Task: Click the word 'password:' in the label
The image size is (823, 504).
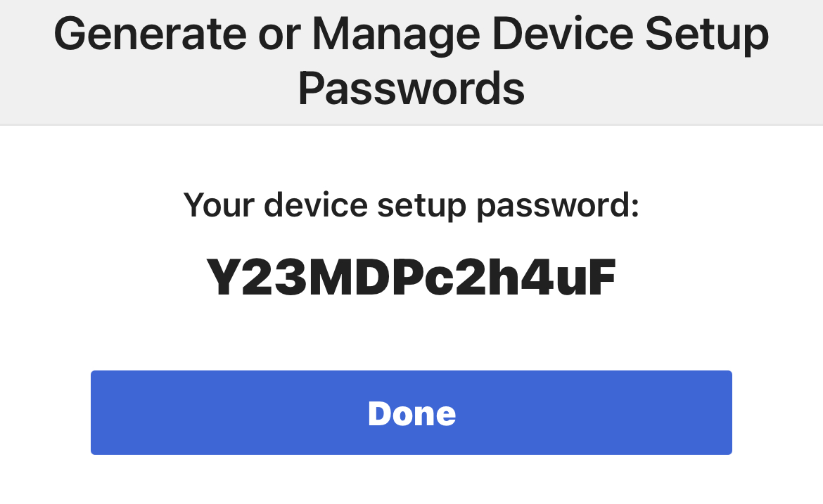Action: coord(558,206)
